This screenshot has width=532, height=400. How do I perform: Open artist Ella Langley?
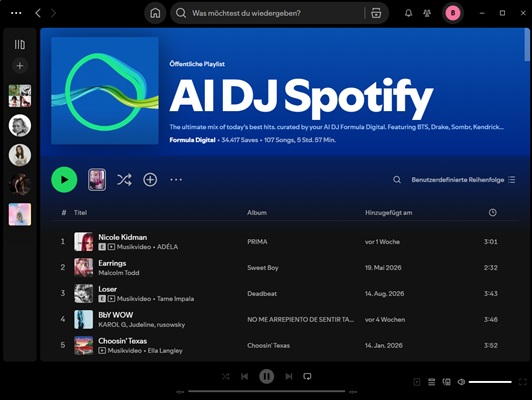(x=165, y=350)
